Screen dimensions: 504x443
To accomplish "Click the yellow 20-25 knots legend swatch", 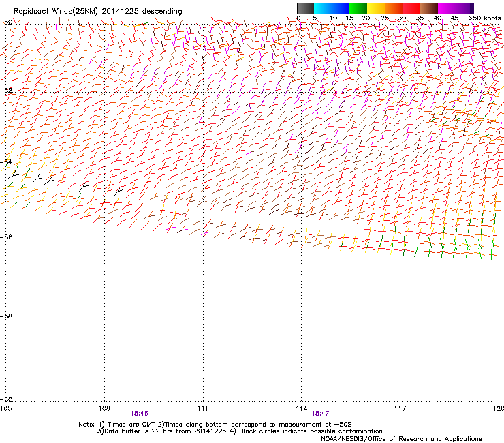I will click(x=376, y=8).
